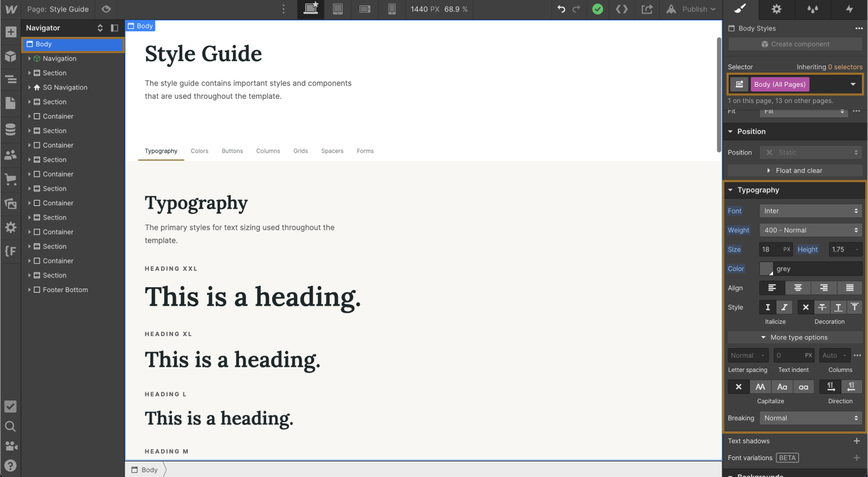Align text left

click(772, 288)
